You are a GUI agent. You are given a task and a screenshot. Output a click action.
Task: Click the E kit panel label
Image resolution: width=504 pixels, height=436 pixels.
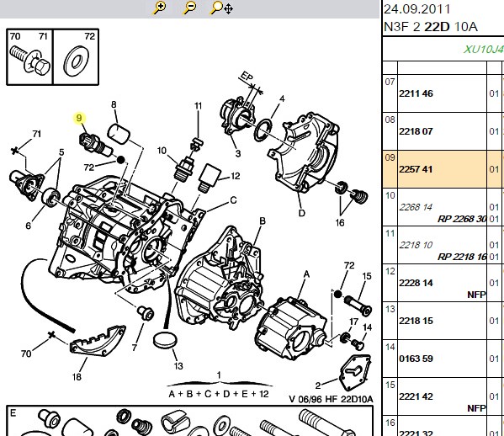click(13, 412)
